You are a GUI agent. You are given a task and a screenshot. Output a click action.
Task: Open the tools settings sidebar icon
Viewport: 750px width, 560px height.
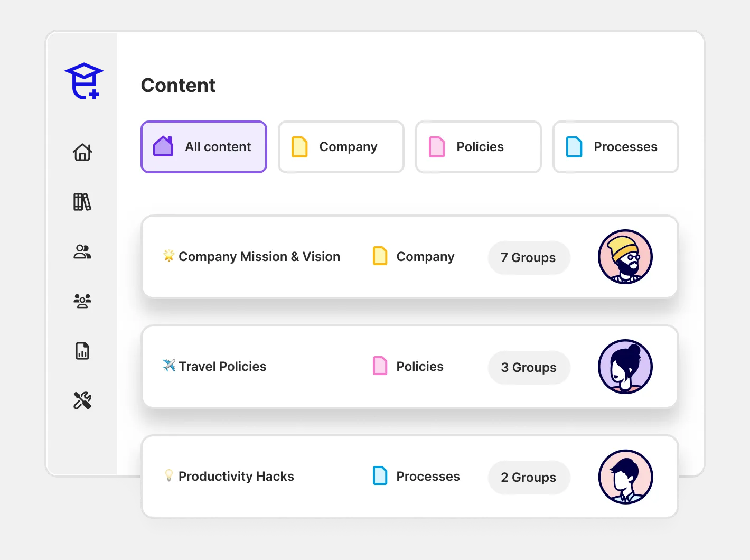click(82, 400)
